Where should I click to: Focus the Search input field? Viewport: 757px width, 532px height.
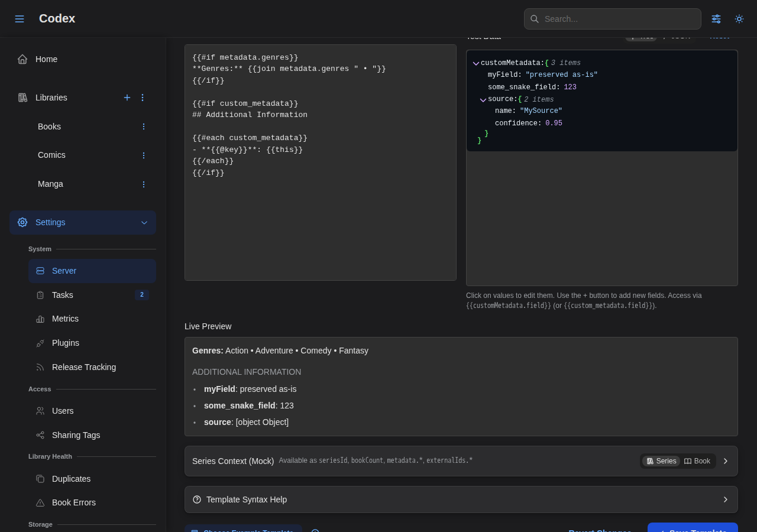pyautogui.click(x=613, y=19)
